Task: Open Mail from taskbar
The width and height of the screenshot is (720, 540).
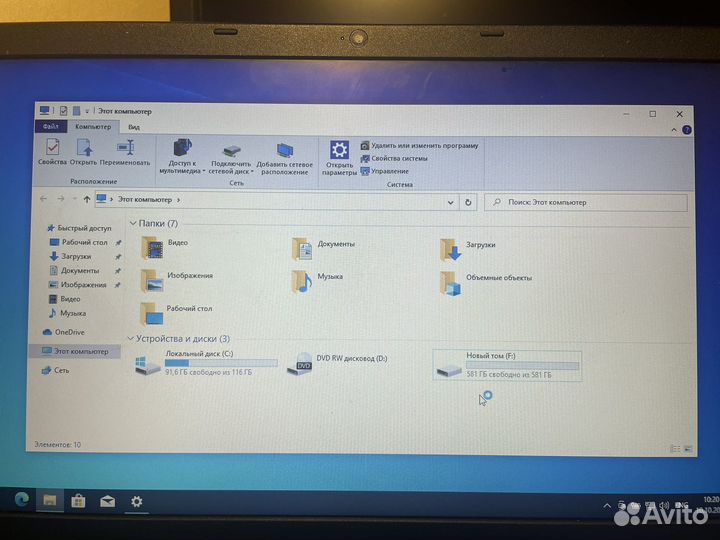Action: (107, 501)
